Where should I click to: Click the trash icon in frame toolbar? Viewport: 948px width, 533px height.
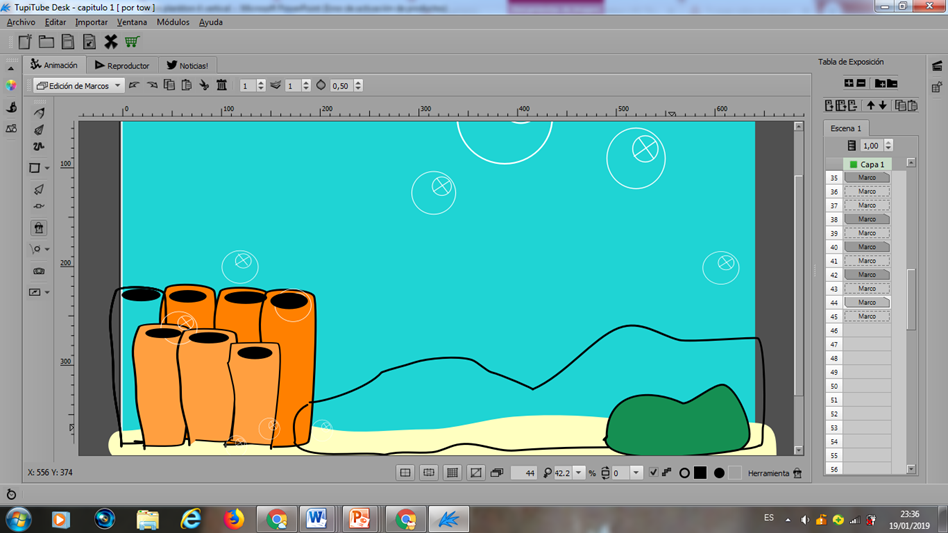click(222, 86)
